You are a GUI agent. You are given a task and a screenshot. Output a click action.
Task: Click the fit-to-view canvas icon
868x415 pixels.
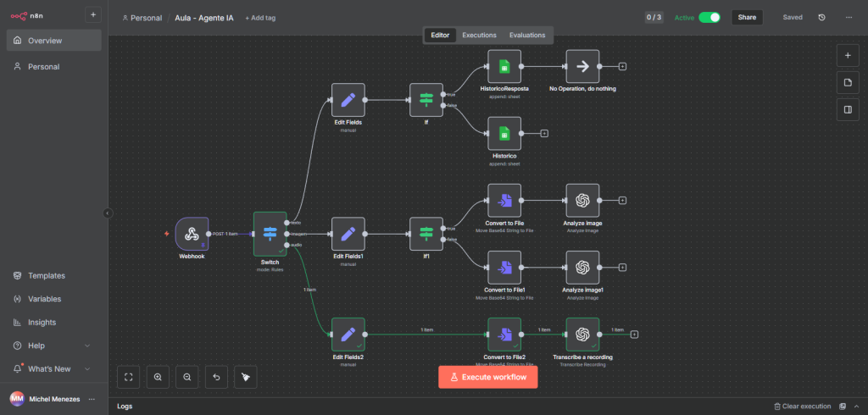[129, 377]
